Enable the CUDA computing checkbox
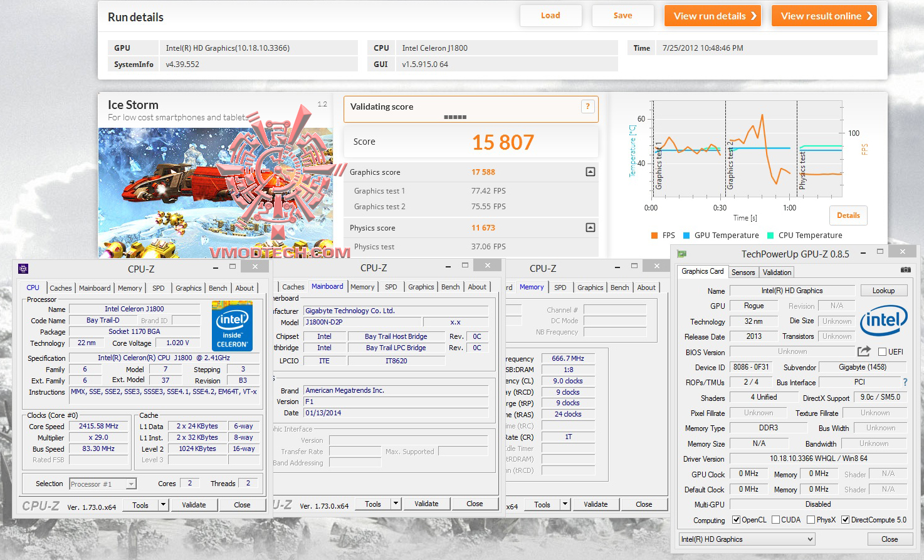The height and width of the screenshot is (560, 924). pos(775,520)
